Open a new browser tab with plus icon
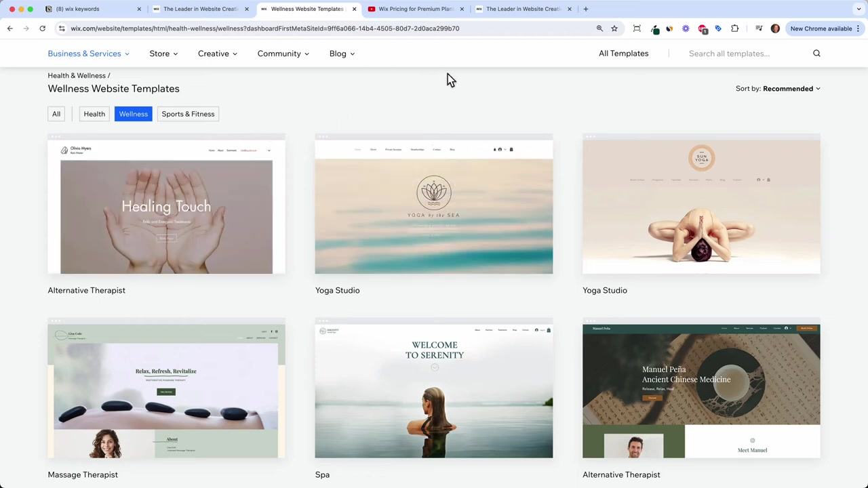 586,9
